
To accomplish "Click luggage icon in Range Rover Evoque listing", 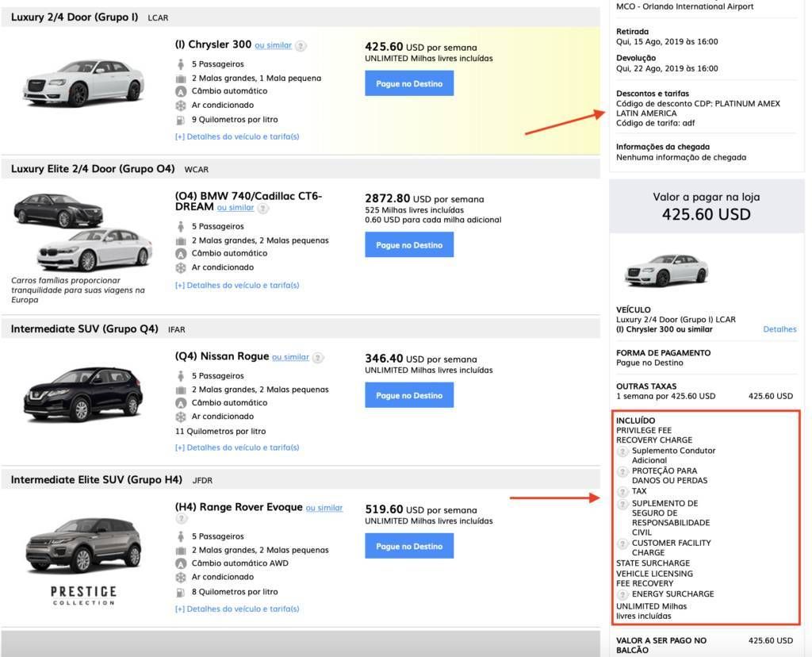I will coord(181,551).
